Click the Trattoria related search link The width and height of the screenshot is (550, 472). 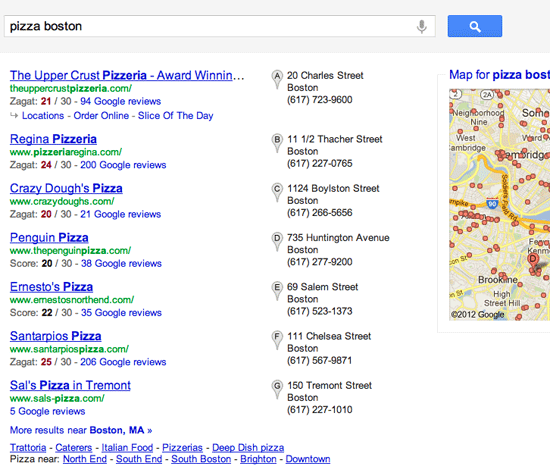click(28, 448)
